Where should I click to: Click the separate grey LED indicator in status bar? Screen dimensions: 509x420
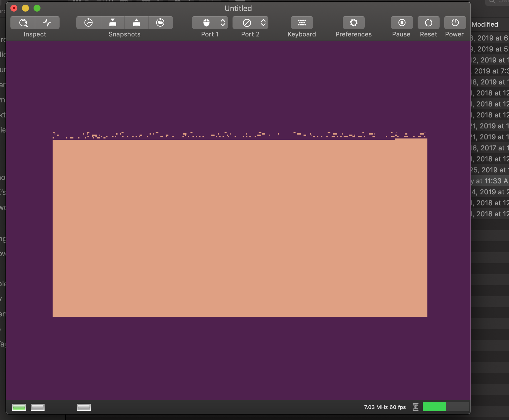coord(84,407)
